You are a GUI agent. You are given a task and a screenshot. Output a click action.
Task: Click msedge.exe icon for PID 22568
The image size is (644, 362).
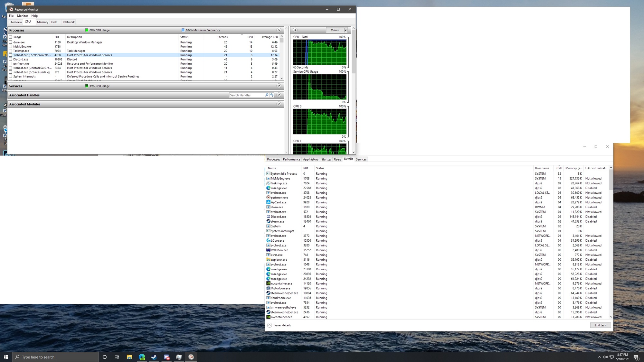[x=268, y=188]
